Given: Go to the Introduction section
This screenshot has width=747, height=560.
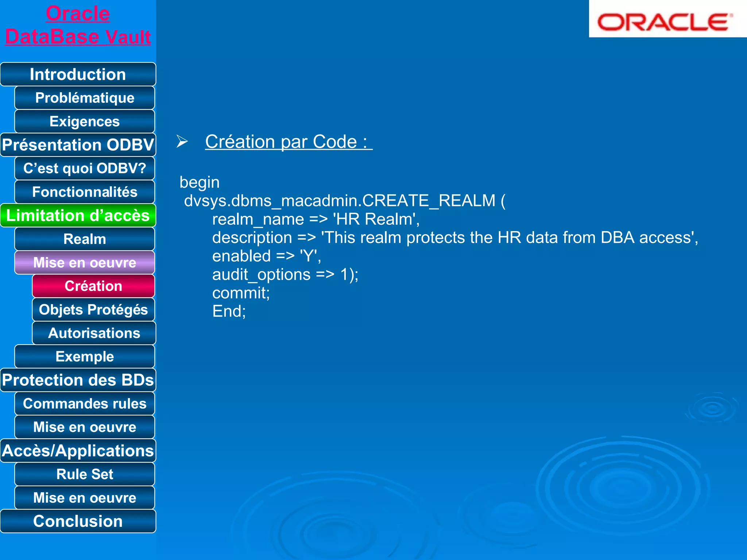Looking at the screenshot, I should pyautogui.click(x=78, y=74).
